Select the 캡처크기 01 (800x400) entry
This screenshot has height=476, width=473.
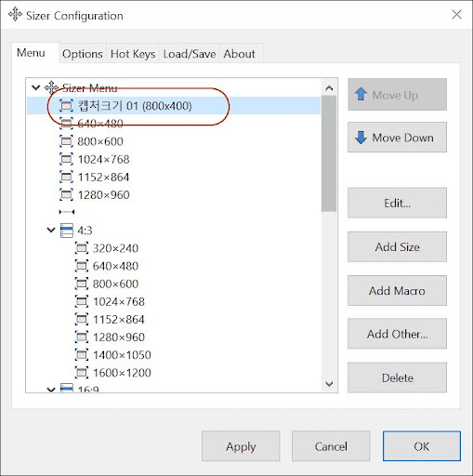click(x=135, y=106)
